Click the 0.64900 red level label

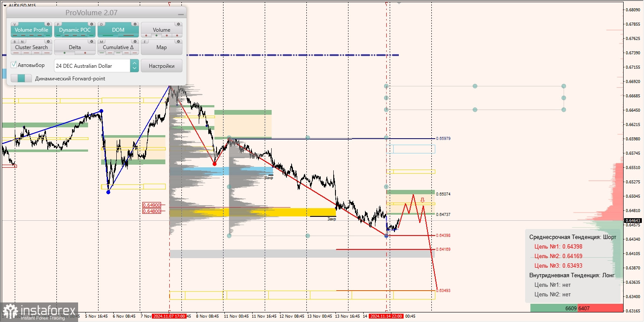(152, 205)
